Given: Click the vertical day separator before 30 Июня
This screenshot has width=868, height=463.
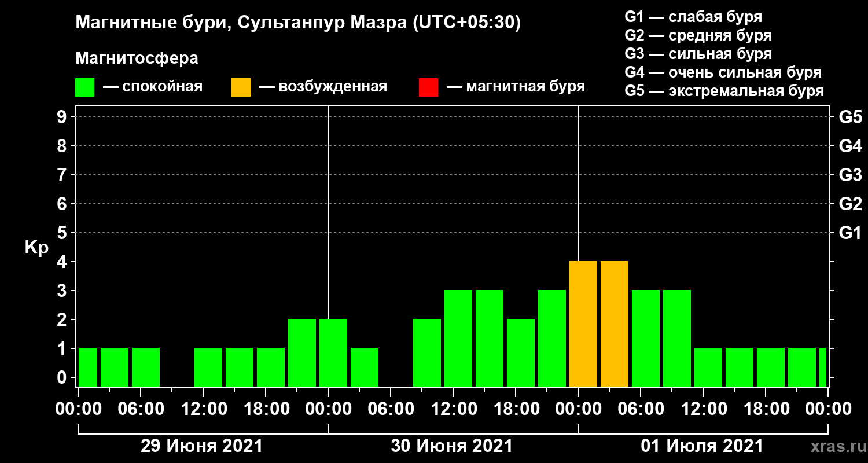Looking at the screenshot, I should tap(328, 246).
